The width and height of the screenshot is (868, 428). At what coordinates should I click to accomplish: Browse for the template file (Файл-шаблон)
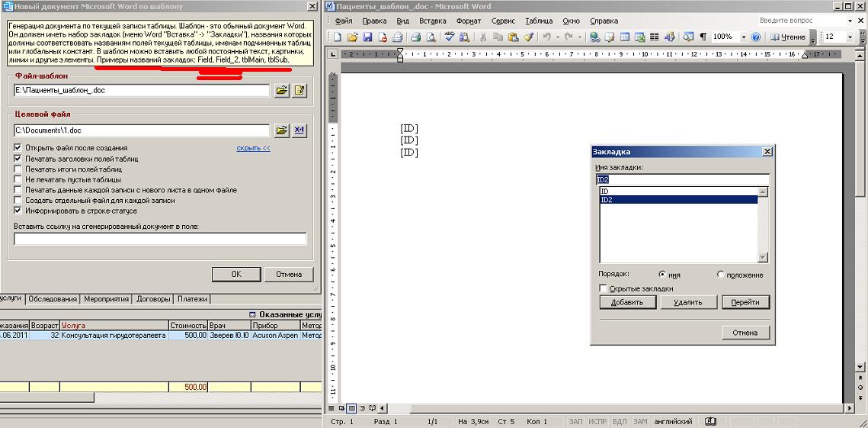(x=281, y=91)
